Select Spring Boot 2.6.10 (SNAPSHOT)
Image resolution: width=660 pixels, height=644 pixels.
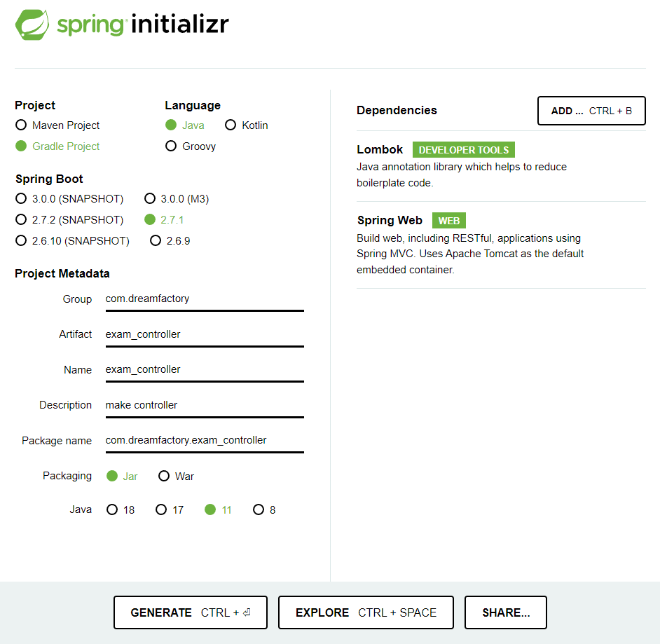coord(72,241)
